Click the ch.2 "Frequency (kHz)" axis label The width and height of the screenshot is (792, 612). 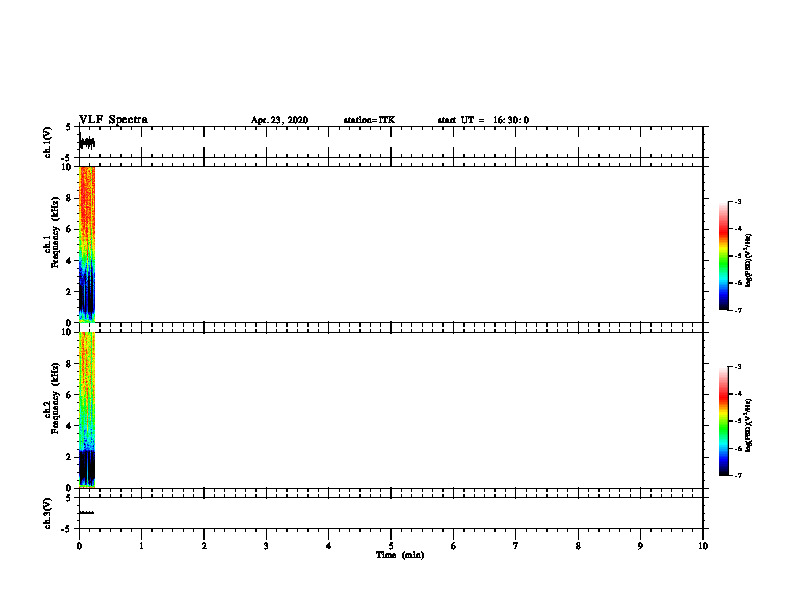[55, 398]
